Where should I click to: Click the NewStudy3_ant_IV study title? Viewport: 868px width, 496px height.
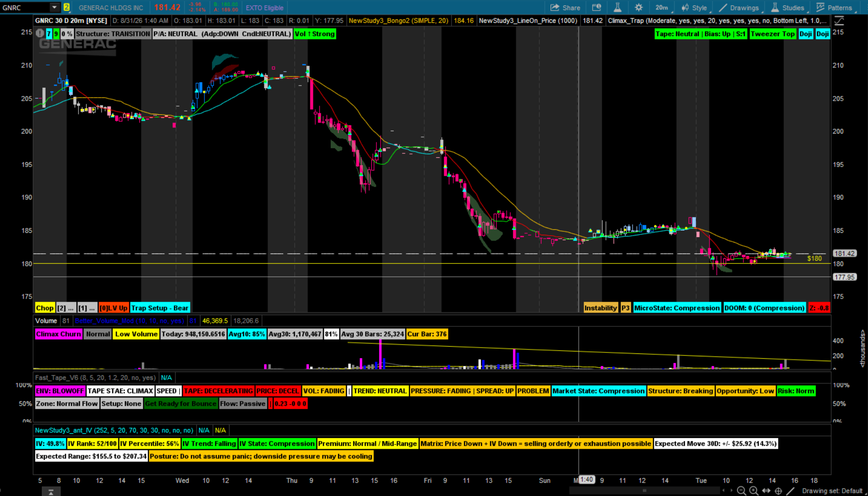pos(114,430)
